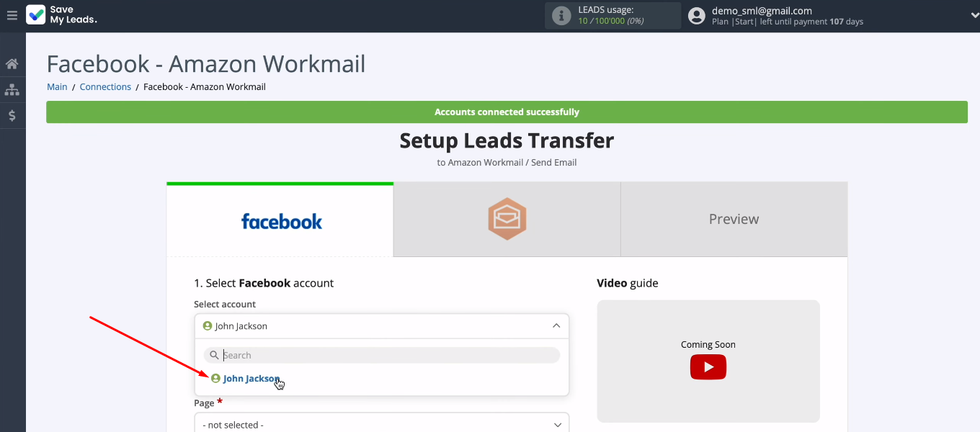Click the demo_sml@gmail.com account name
This screenshot has height=432, width=980.
click(x=762, y=11)
